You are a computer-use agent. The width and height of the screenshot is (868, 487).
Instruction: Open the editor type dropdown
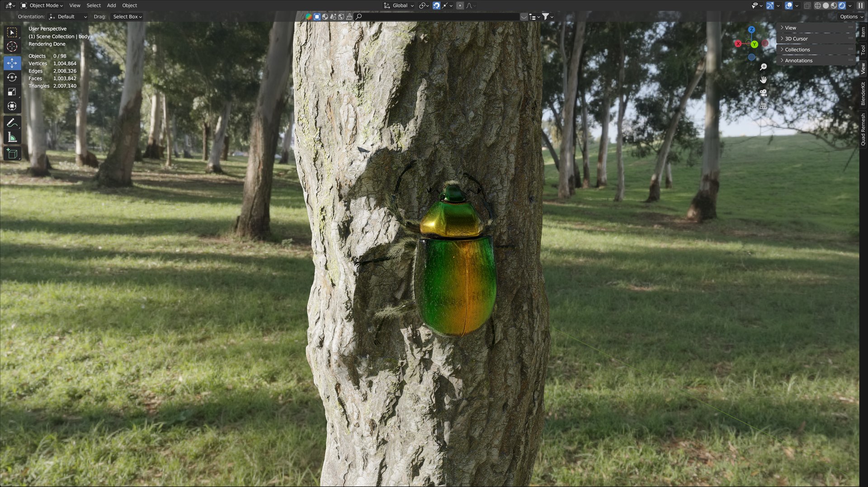pos(10,5)
